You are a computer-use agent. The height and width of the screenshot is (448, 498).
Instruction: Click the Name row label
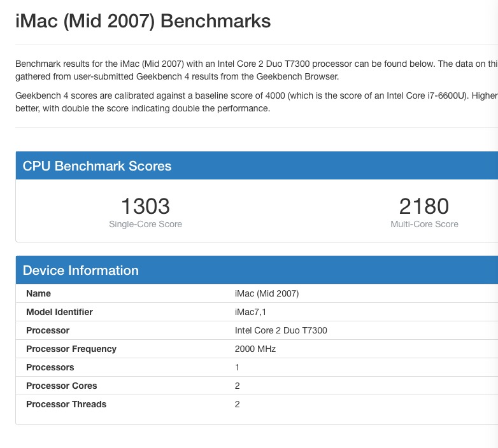point(38,293)
